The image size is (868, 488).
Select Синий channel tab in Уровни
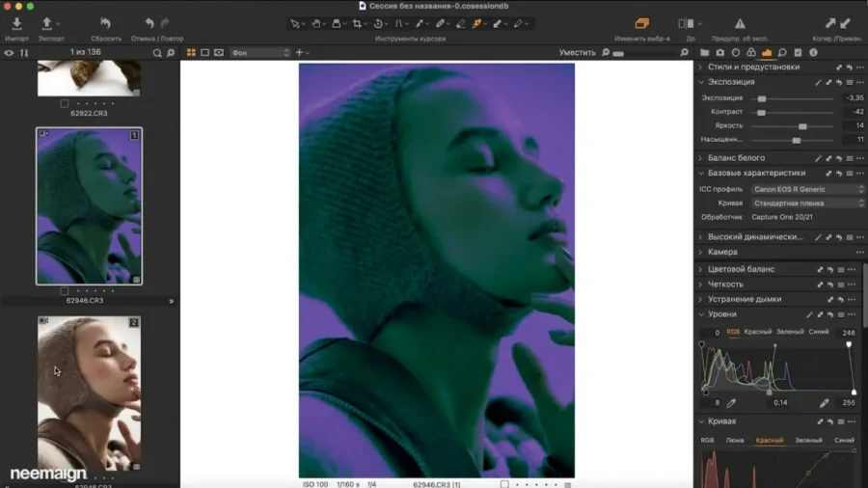pos(819,332)
